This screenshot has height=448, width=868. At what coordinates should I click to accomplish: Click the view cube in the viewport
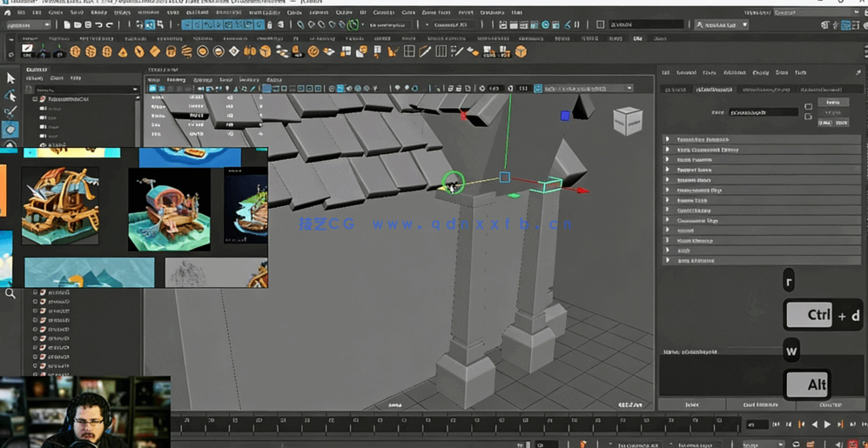[x=627, y=121]
